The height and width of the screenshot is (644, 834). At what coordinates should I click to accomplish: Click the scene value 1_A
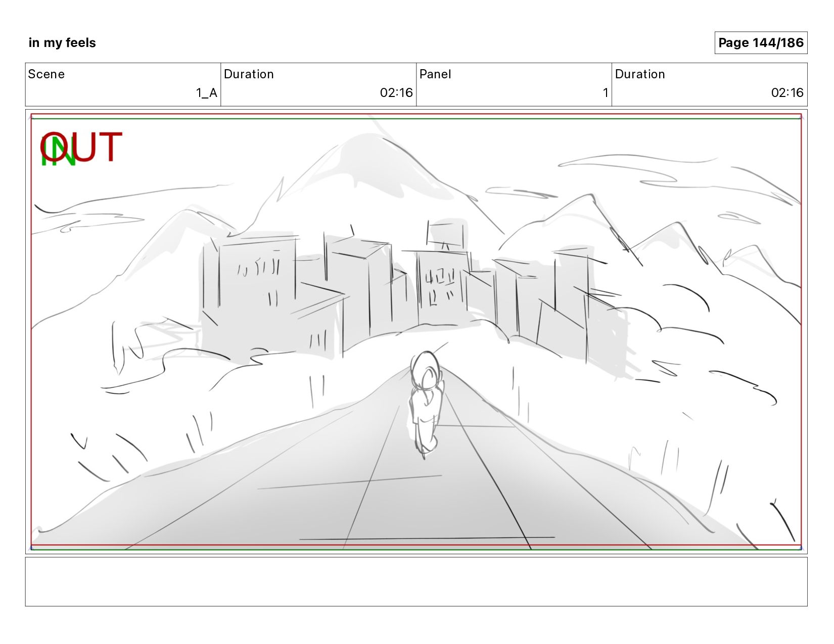pyautogui.click(x=206, y=93)
